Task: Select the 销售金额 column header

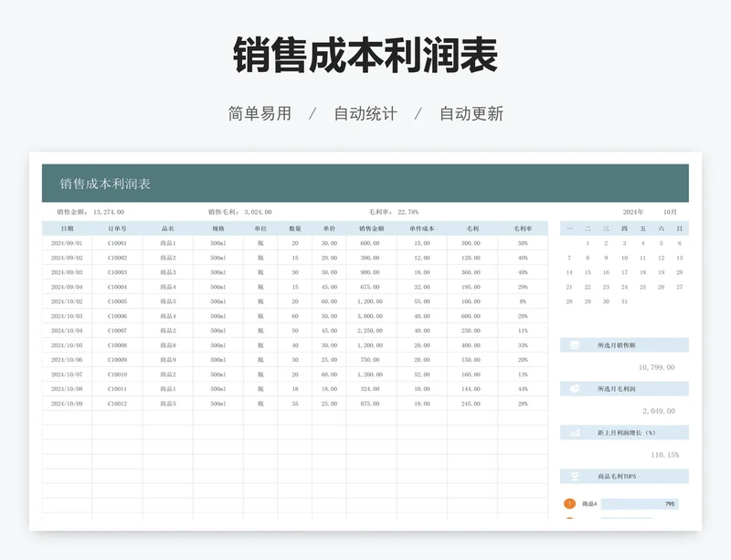Action: coord(372,228)
